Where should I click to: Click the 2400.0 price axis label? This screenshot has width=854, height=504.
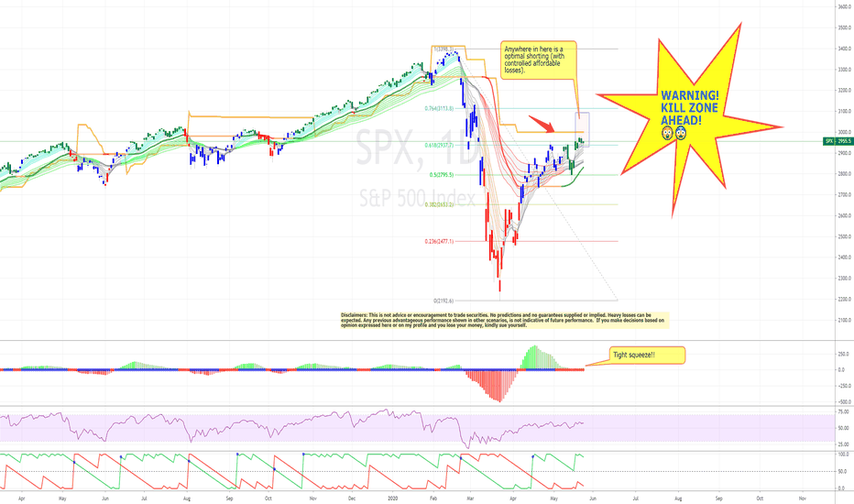pyautogui.click(x=844, y=257)
